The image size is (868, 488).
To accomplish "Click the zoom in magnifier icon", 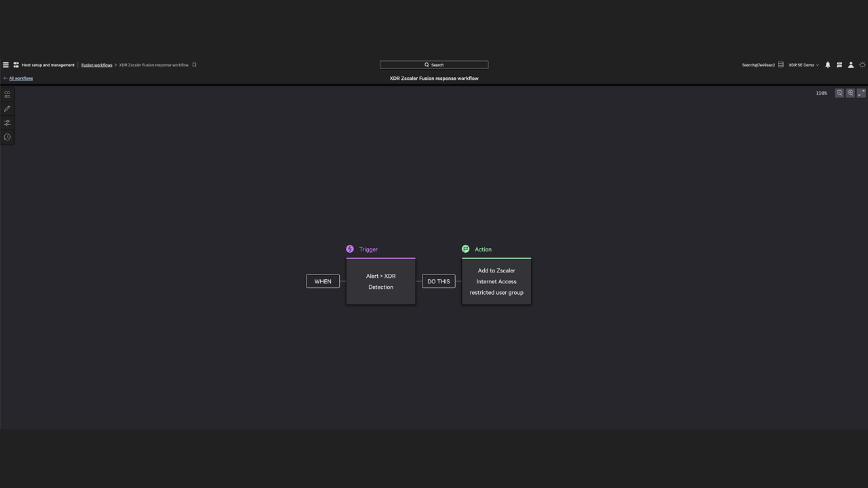I will 850,93.
